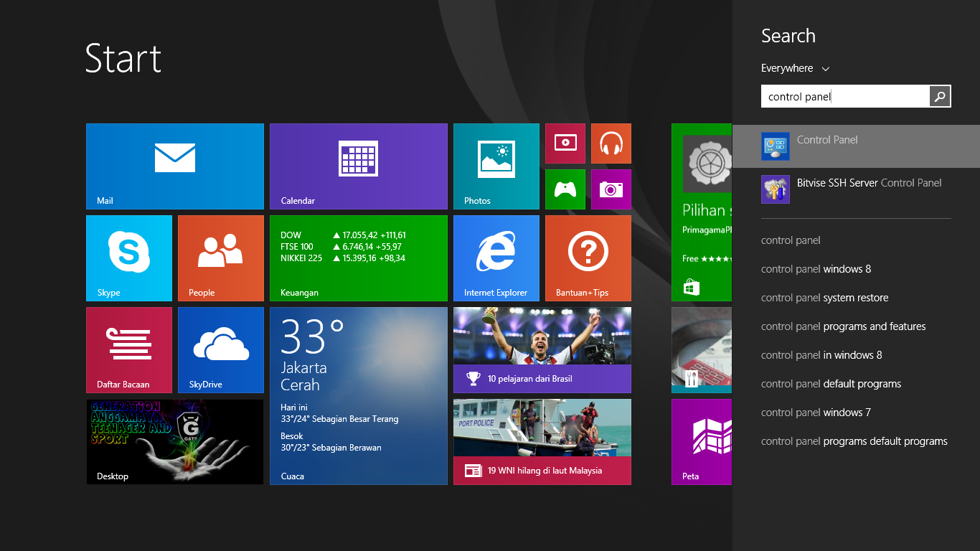Image resolution: width=980 pixels, height=551 pixels.
Task: Open the food and drink tile
Action: tap(702, 350)
